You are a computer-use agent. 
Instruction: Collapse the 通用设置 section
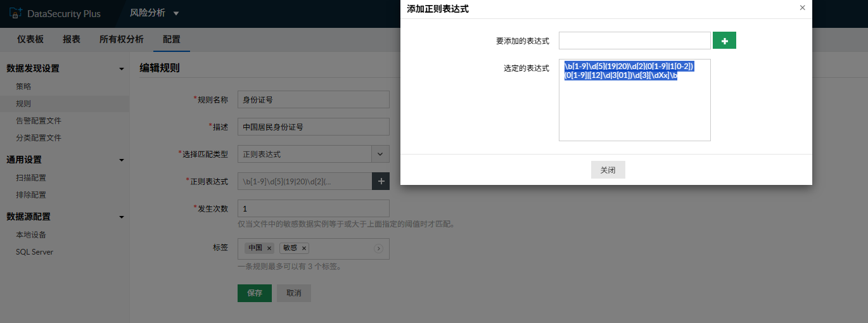pos(122,160)
